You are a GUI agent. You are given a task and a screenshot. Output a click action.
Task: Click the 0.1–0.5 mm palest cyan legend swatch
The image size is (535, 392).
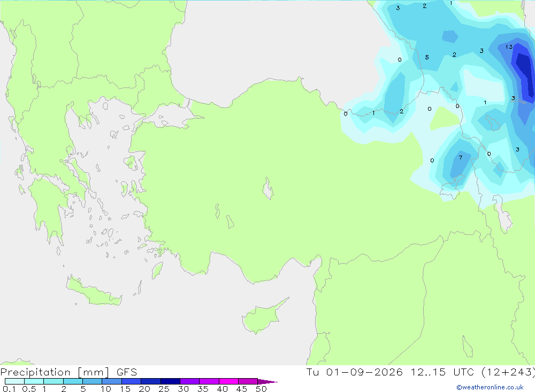(14, 381)
